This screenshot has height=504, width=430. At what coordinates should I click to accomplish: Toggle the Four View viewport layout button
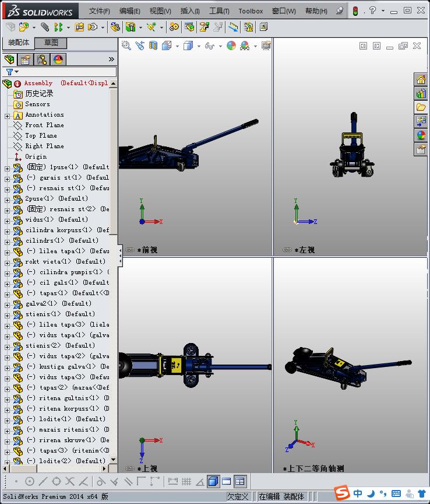click(240, 481)
